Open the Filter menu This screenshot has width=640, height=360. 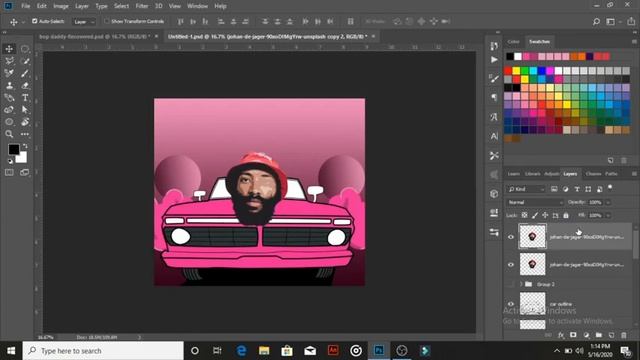(142, 6)
